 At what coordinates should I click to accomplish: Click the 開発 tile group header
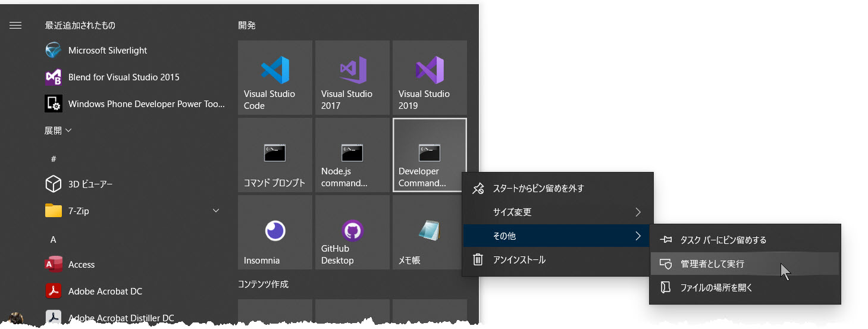(247, 26)
